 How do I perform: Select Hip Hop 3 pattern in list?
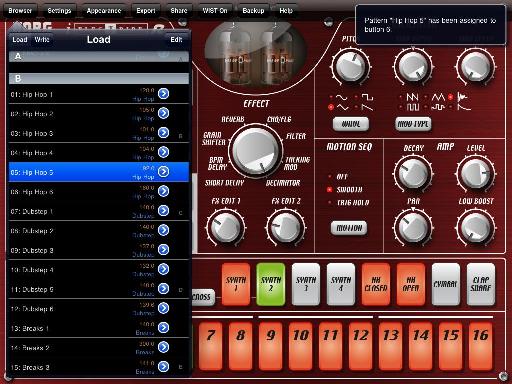point(99,133)
